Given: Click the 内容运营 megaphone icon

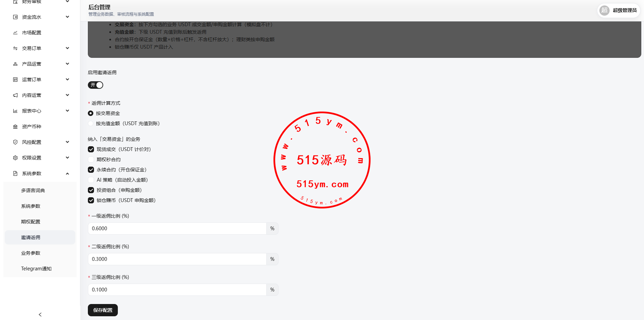Looking at the screenshot, I should click(15, 95).
